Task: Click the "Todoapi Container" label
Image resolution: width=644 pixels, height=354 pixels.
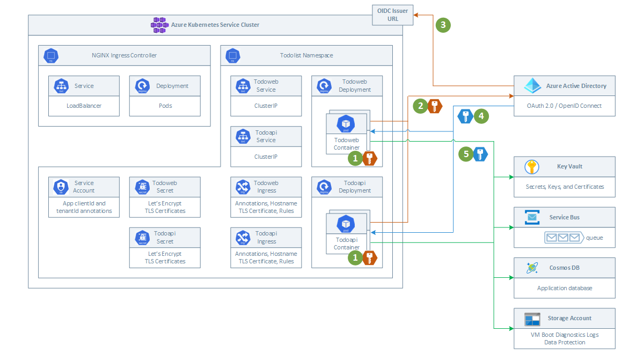Action: coord(347,244)
